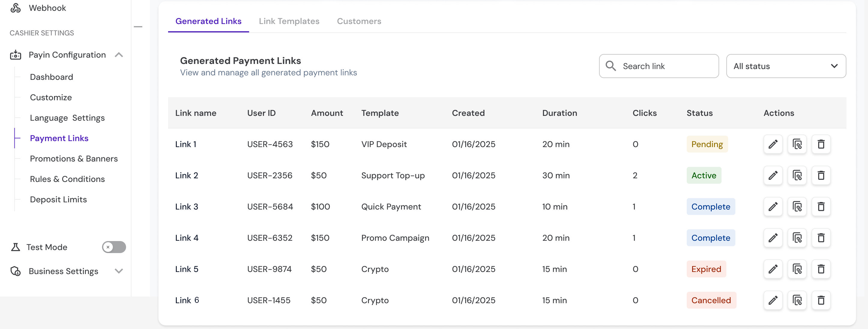Click the Pending status badge
The width and height of the screenshot is (868, 329).
(707, 144)
